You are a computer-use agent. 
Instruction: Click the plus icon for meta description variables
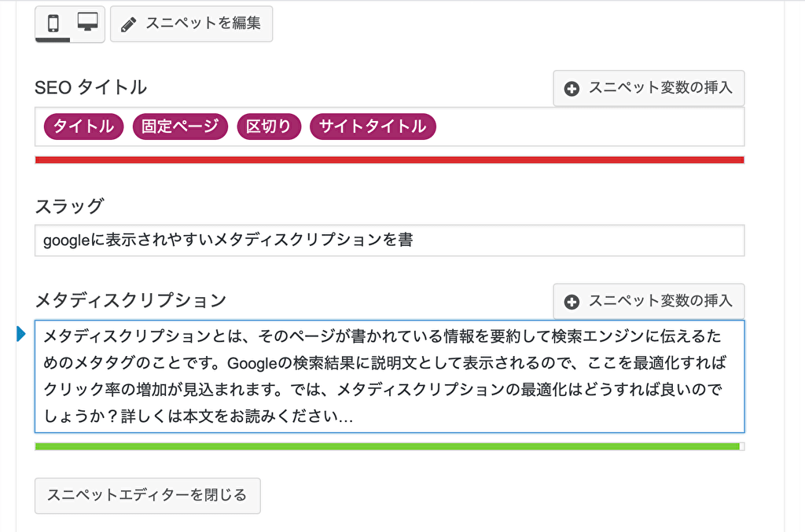coord(573,301)
